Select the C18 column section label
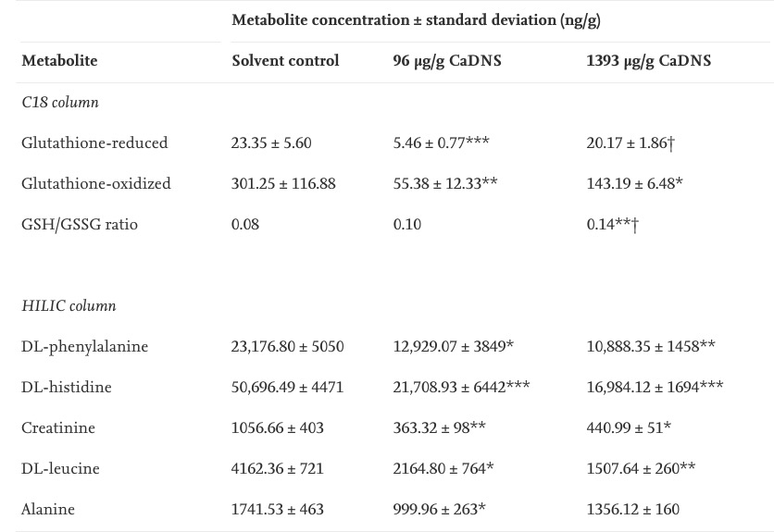This screenshot has width=774, height=532. pos(60,103)
